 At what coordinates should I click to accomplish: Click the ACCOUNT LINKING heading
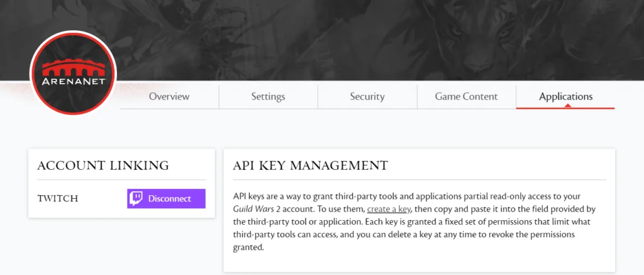coord(103,166)
